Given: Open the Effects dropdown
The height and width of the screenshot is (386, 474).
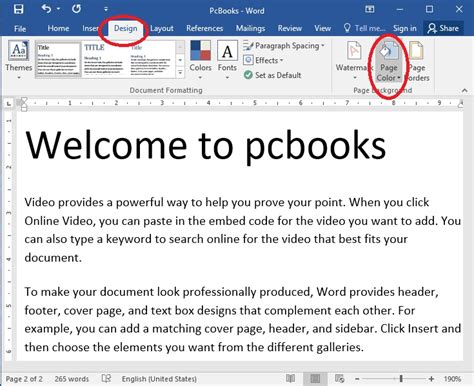Looking at the screenshot, I should [x=263, y=60].
